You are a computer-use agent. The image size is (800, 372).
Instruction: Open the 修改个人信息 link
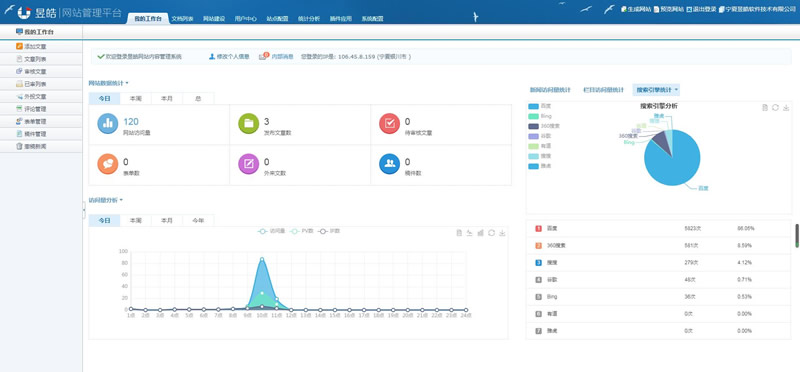coord(229,57)
